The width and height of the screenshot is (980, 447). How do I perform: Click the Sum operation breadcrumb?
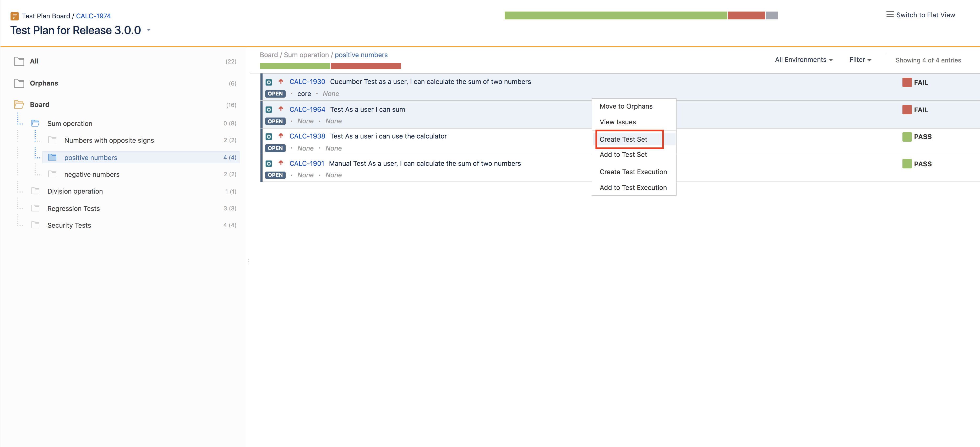point(306,55)
